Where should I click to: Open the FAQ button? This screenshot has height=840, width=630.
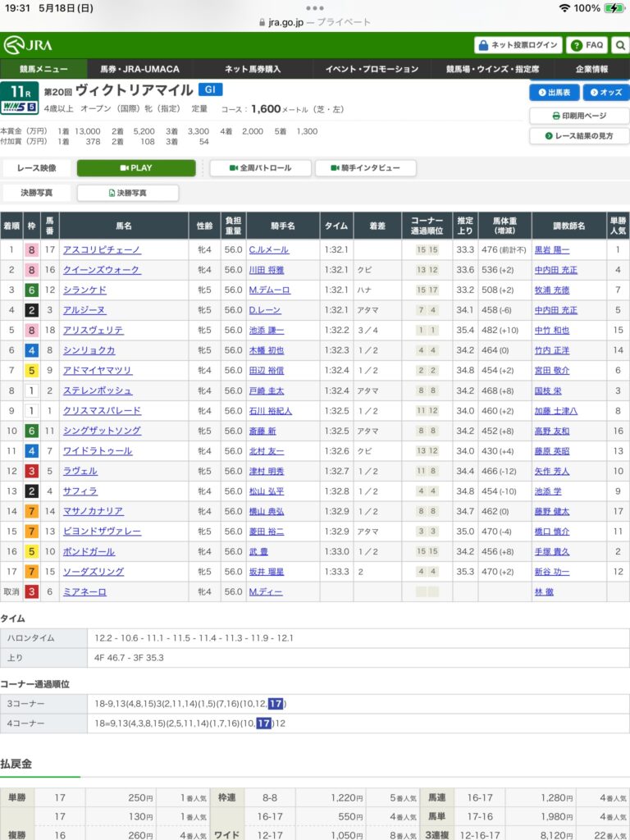click(587, 46)
